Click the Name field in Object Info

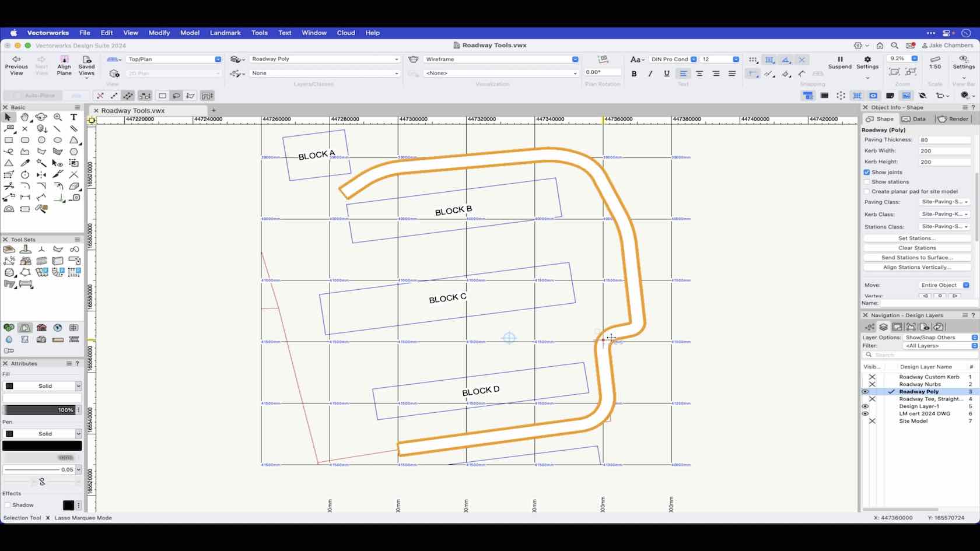928,303
